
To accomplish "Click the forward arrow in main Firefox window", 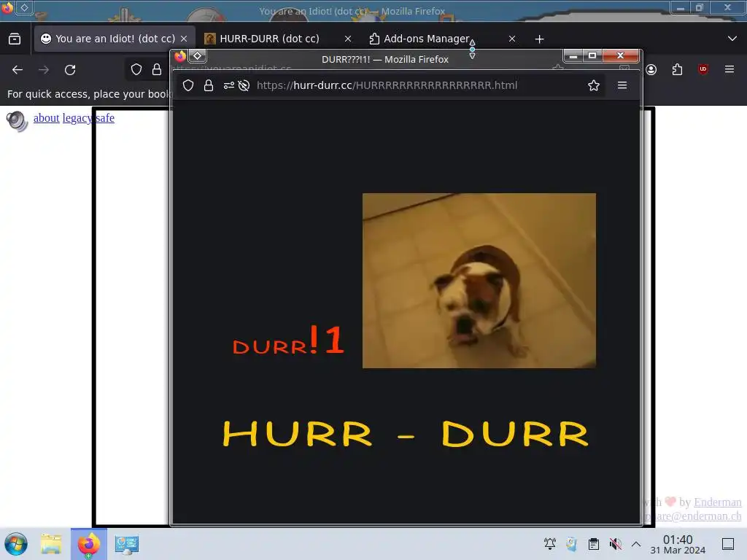I will (44, 70).
